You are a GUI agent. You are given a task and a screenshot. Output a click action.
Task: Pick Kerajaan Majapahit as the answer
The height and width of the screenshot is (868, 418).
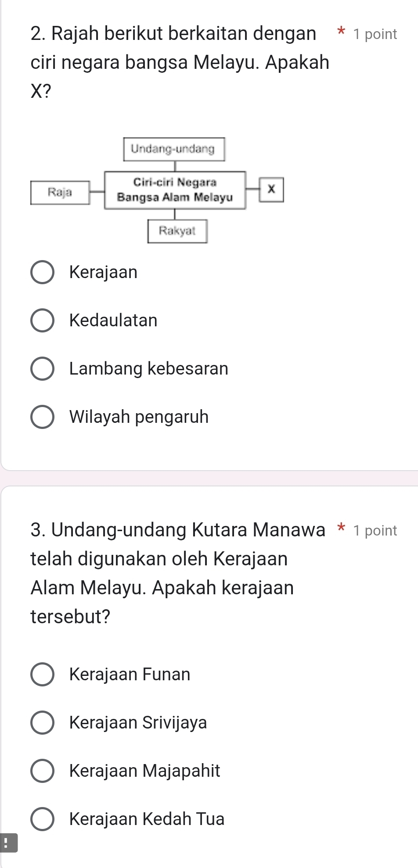pyautogui.click(x=43, y=771)
